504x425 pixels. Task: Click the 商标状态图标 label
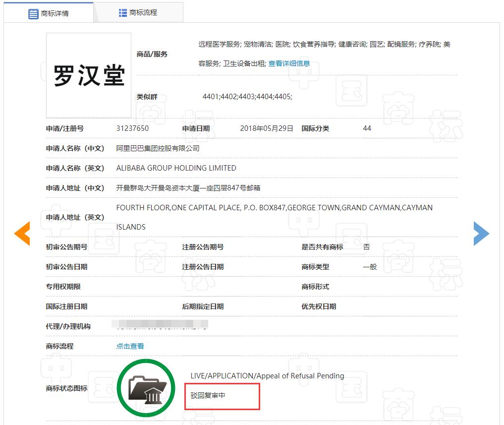[x=66, y=388]
